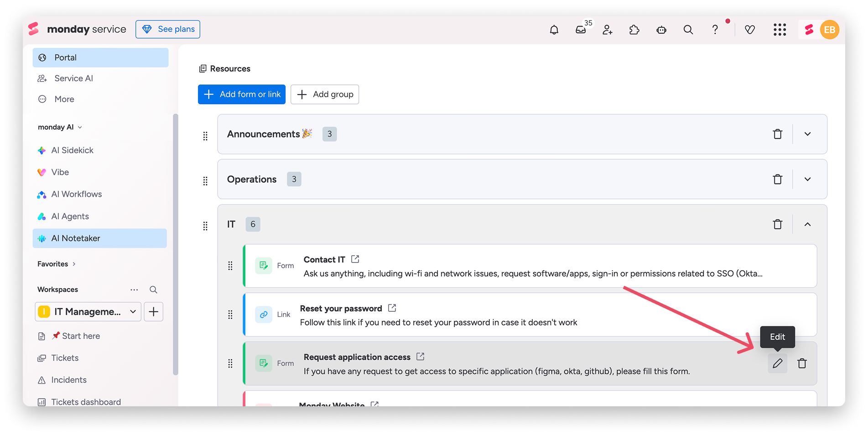Delete the IT group

pyautogui.click(x=778, y=224)
